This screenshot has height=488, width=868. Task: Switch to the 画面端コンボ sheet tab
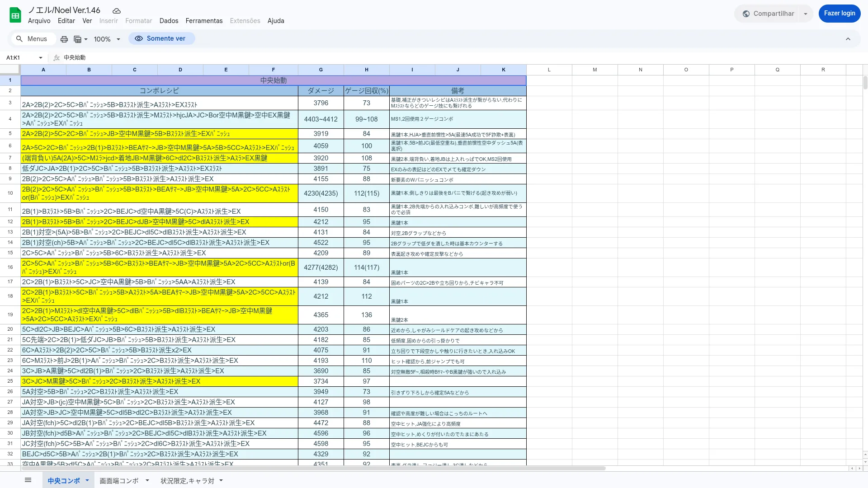click(119, 481)
